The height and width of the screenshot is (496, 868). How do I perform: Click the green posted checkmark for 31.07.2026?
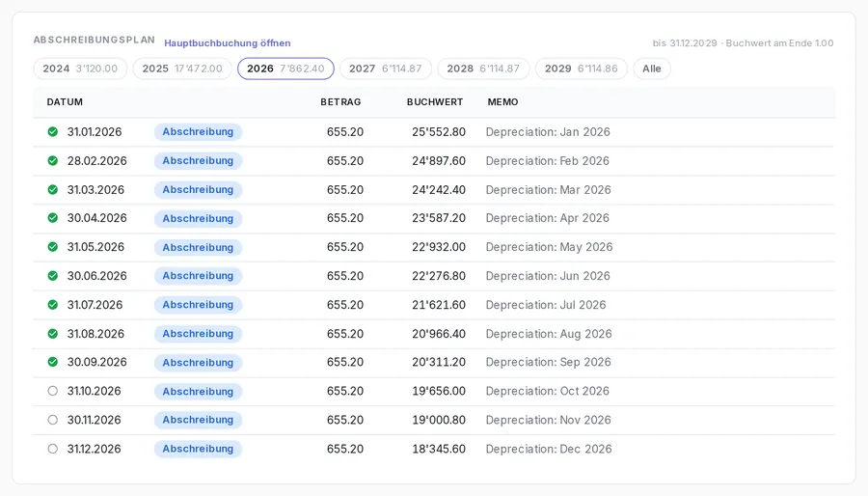click(x=53, y=305)
